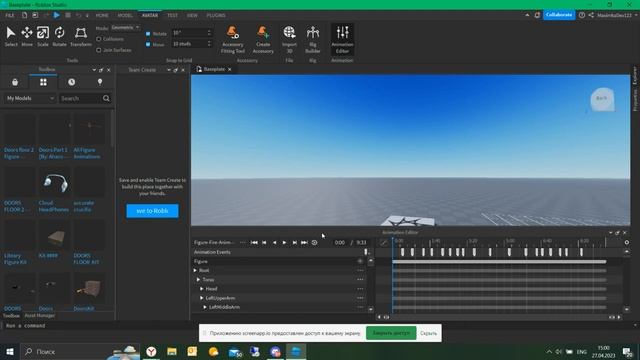
Task: Open Team Create panel options dropdown arrow
Action: (169, 70)
